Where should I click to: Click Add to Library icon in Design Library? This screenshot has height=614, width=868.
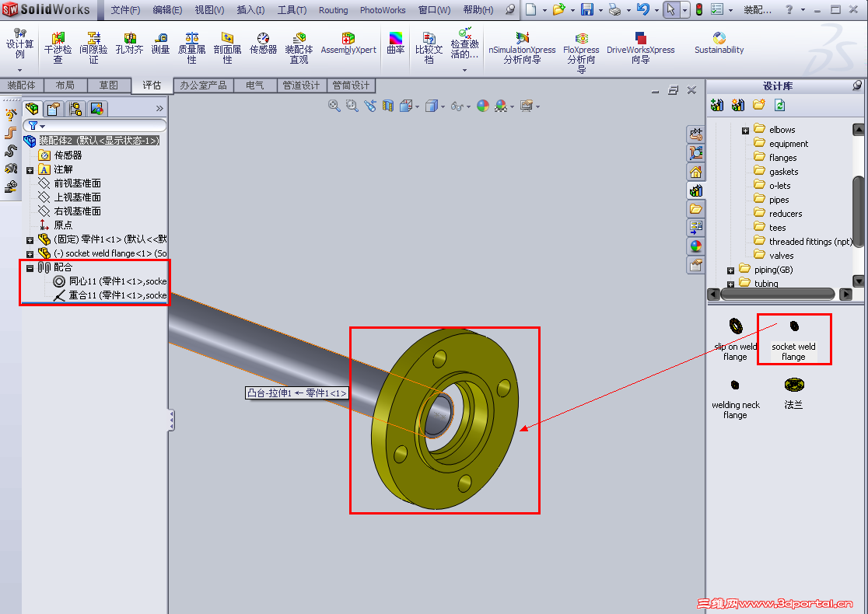pos(717,105)
